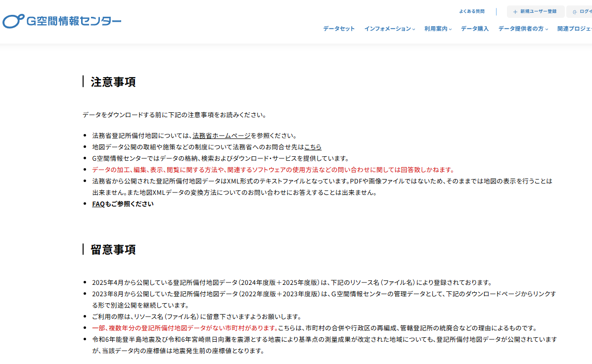Open the データ購入 menu item
This screenshot has width=592, height=364.
475,29
